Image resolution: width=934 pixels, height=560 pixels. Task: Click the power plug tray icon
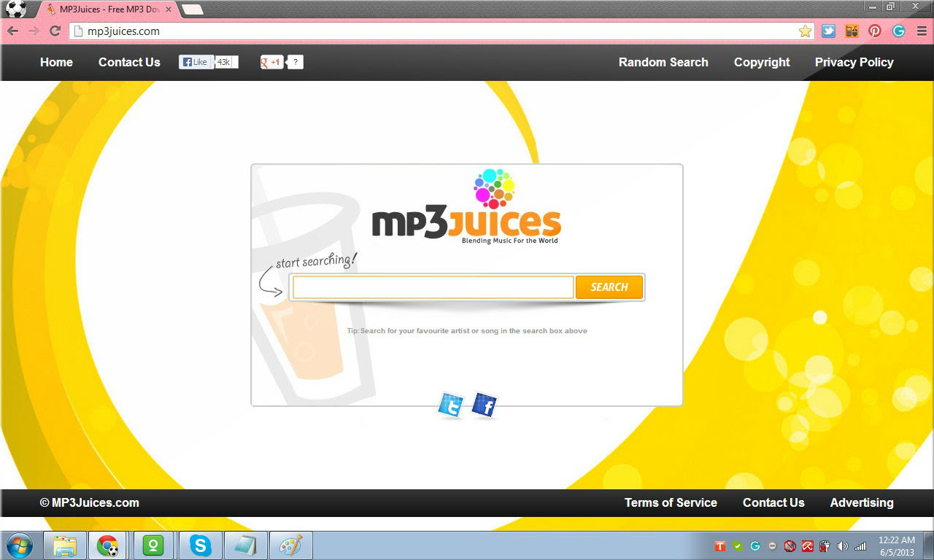click(825, 545)
